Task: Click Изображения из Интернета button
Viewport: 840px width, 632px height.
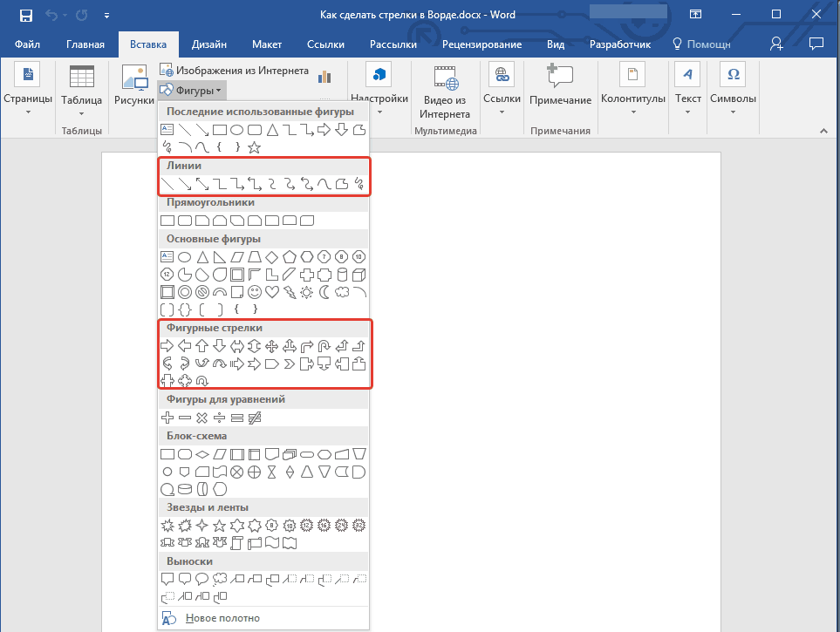Action: (x=235, y=70)
